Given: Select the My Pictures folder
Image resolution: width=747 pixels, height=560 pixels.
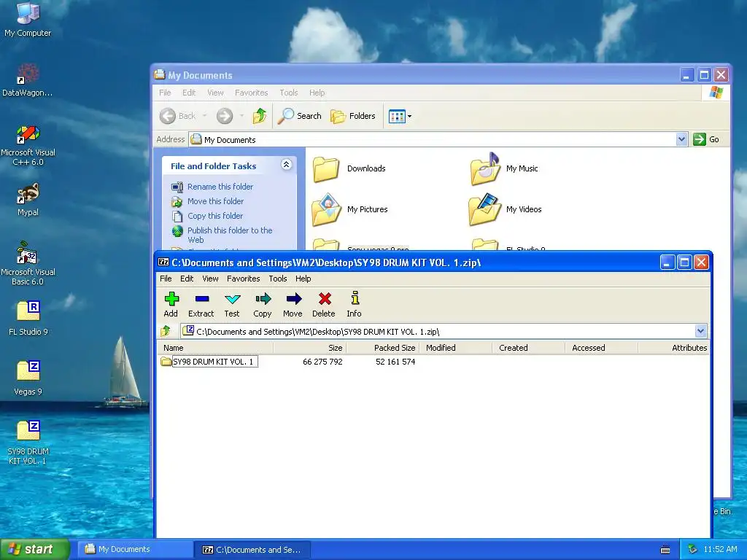Looking at the screenshot, I should (350, 209).
